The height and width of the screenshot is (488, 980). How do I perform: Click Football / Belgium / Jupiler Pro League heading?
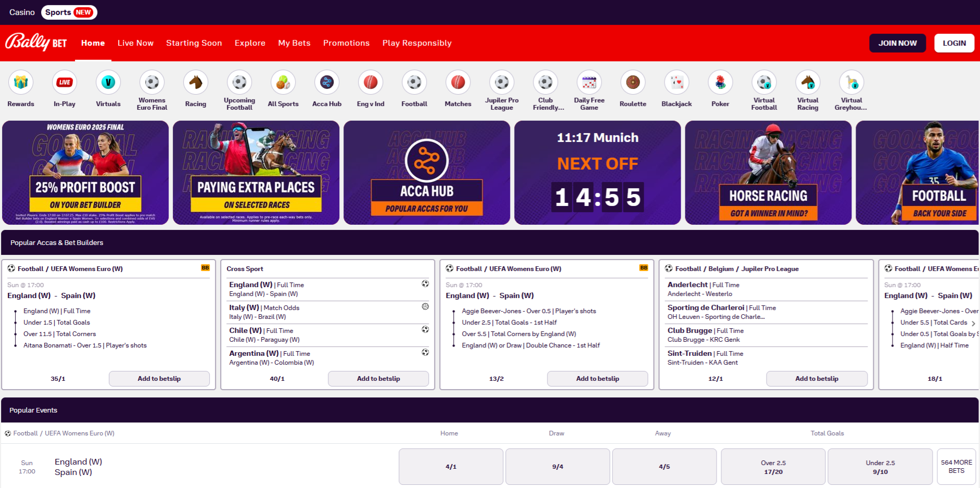tap(736, 269)
